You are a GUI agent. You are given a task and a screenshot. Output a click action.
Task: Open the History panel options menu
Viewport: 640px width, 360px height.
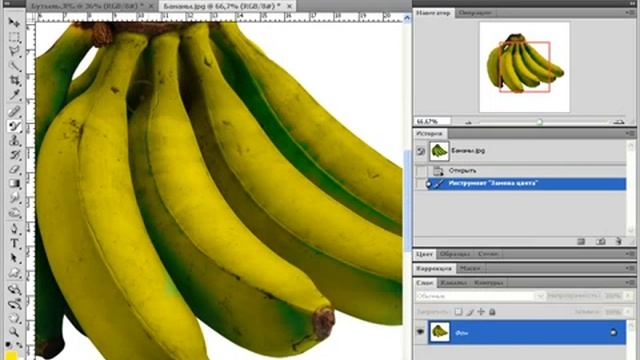[x=631, y=133]
